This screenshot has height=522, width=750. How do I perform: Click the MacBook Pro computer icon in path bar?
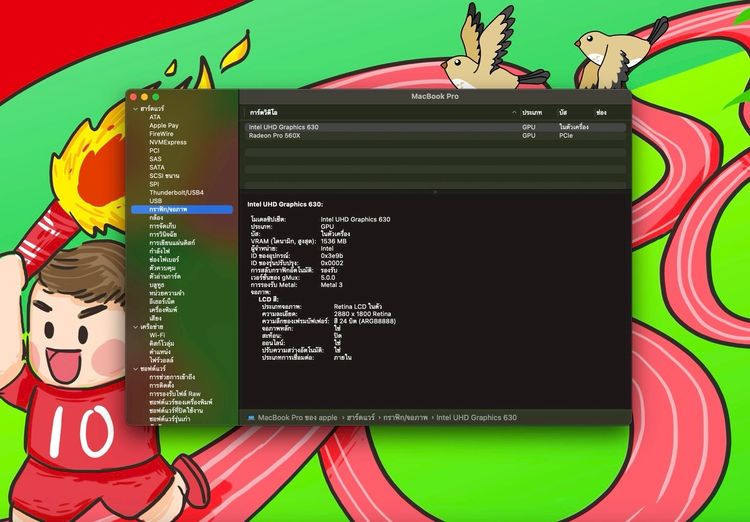251,417
